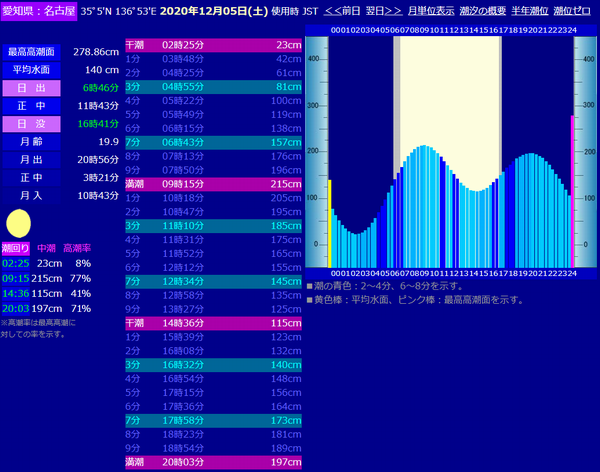The height and width of the screenshot is (472, 600).
Task: Select row 11時10分 185cm
Action: click(214, 226)
